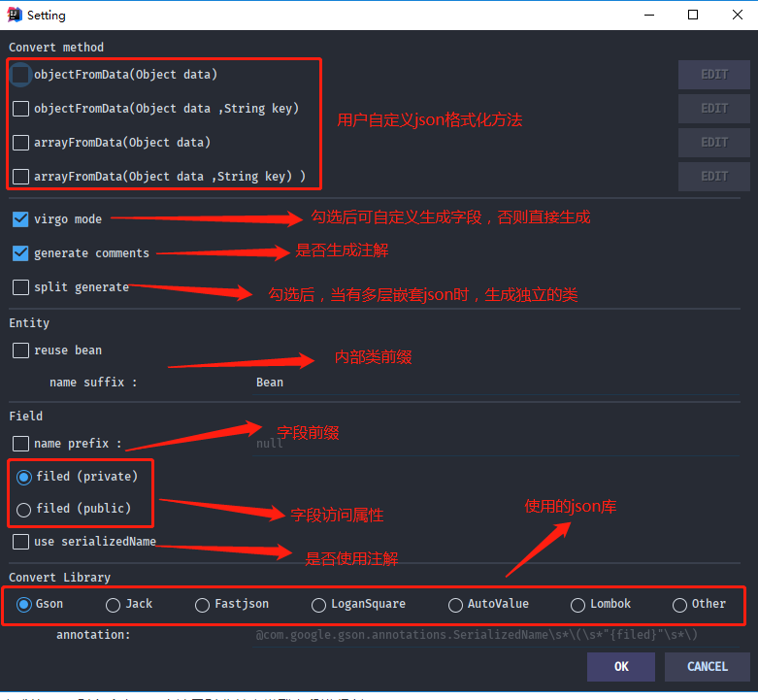The height and width of the screenshot is (700, 758).
Task: Select LoganSquare library radio button
Action: pyautogui.click(x=318, y=605)
